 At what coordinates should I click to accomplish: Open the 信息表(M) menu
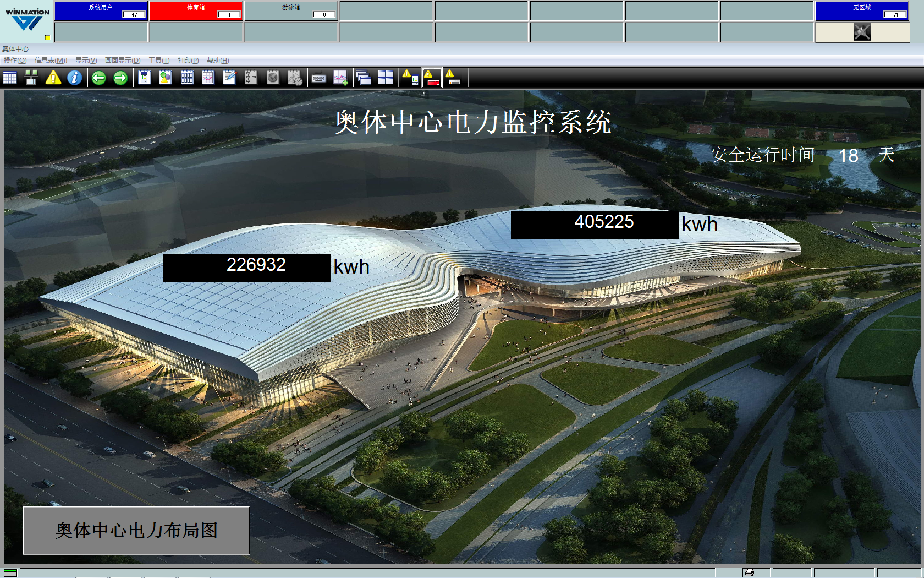[51, 61]
